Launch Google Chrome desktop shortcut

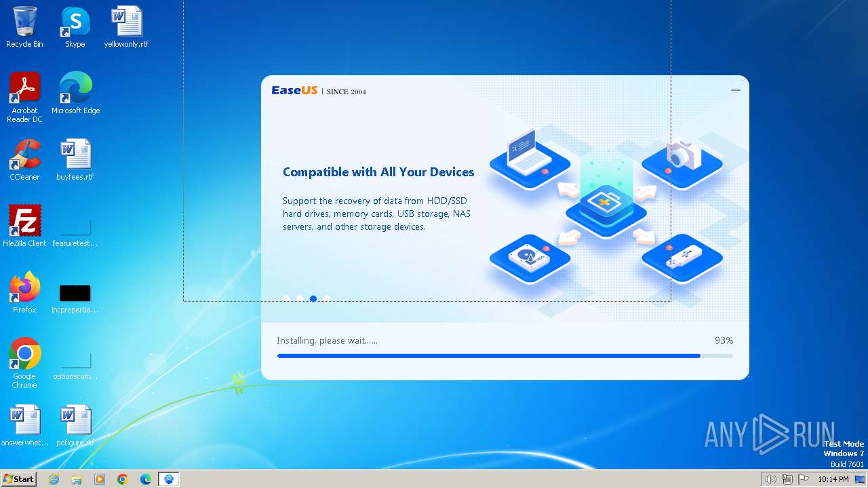coord(24,363)
